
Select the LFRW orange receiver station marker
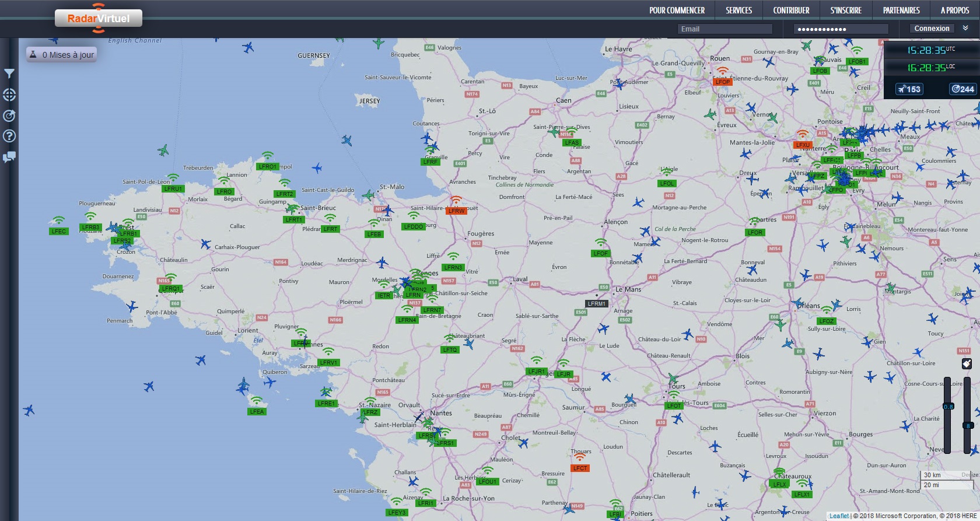pyautogui.click(x=456, y=211)
